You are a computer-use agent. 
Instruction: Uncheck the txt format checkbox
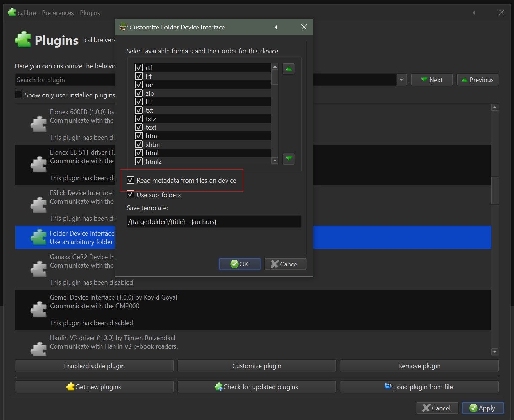[x=139, y=110]
